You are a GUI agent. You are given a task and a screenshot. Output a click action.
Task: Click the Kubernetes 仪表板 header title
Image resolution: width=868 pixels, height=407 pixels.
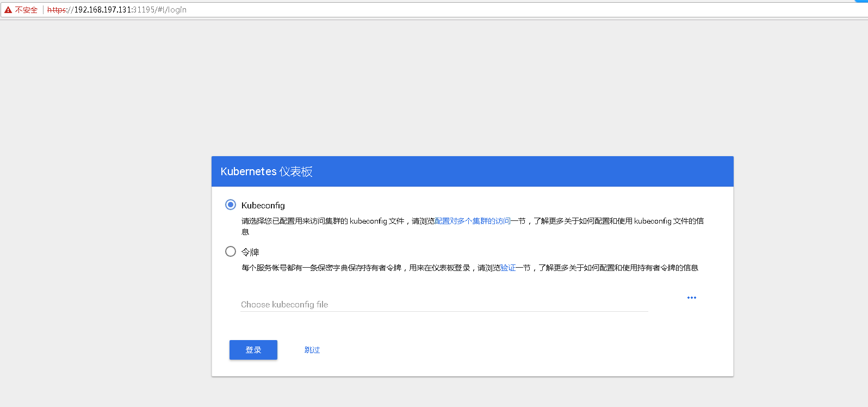(266, 171)
